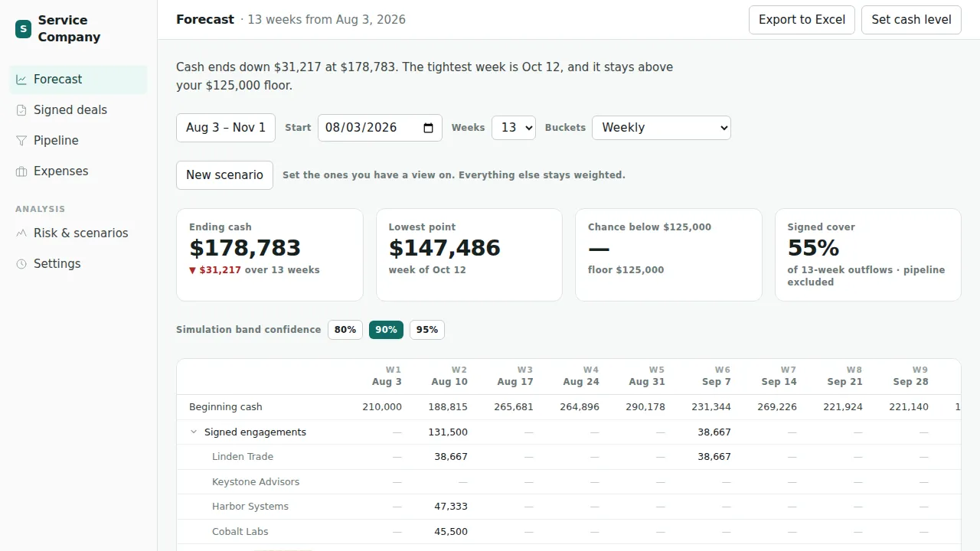Click the Cobalt Labs row label

[240, 532]
